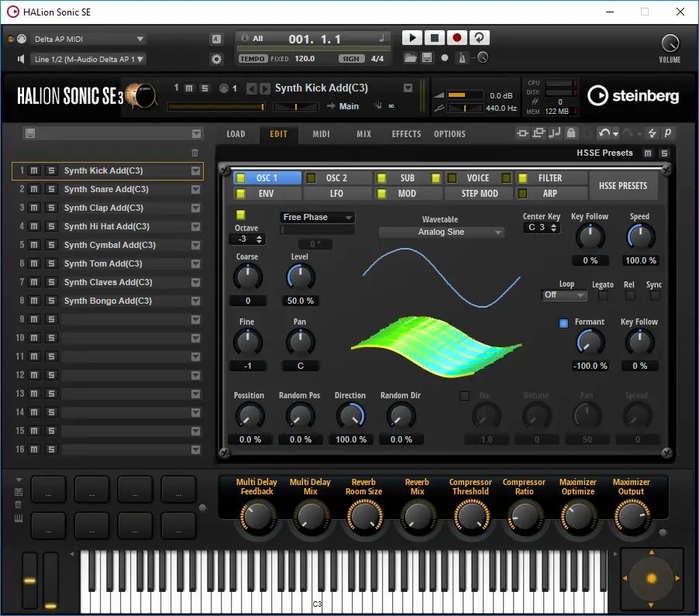
Task: Open slot 8 Synth Bongo load dropdown
Action: [195, 301]
